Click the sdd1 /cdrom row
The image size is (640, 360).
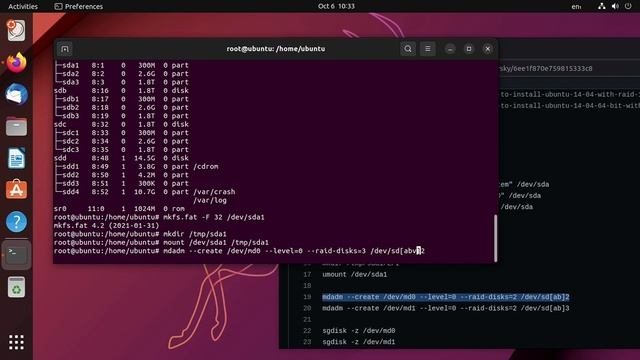(x=136, y=167)
